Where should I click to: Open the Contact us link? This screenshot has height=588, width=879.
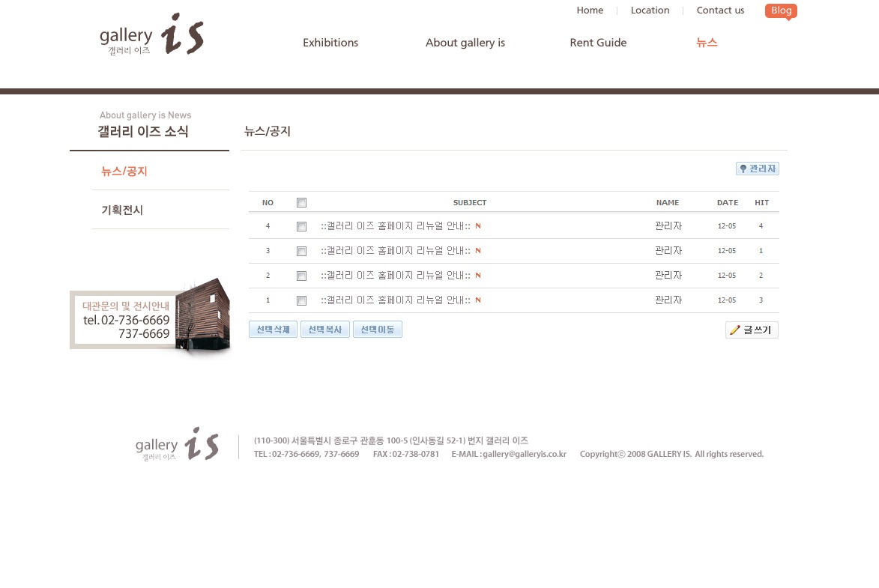point(720,10)
